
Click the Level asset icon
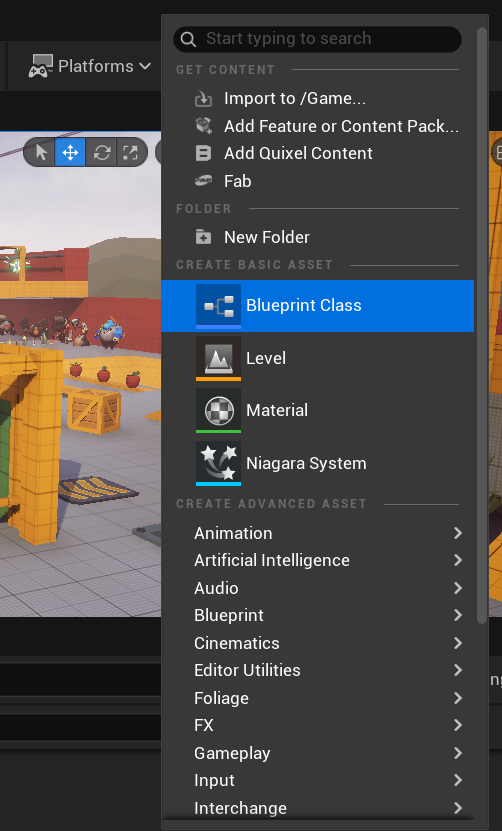218,358
